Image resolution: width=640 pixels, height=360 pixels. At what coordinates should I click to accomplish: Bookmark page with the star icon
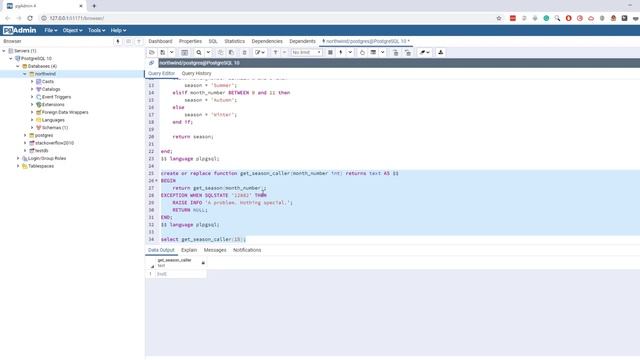tap(499, 18)
